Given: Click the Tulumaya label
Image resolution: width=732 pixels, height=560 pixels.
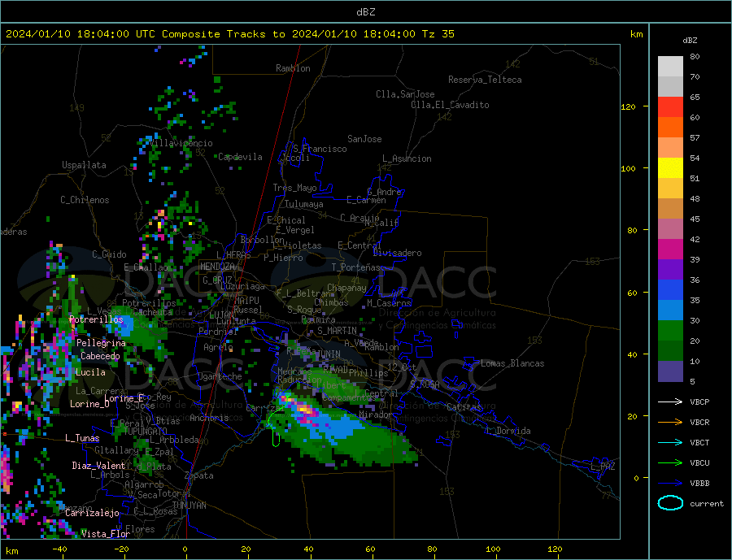Looking at the screenshot, I should (x=304, y=204).
